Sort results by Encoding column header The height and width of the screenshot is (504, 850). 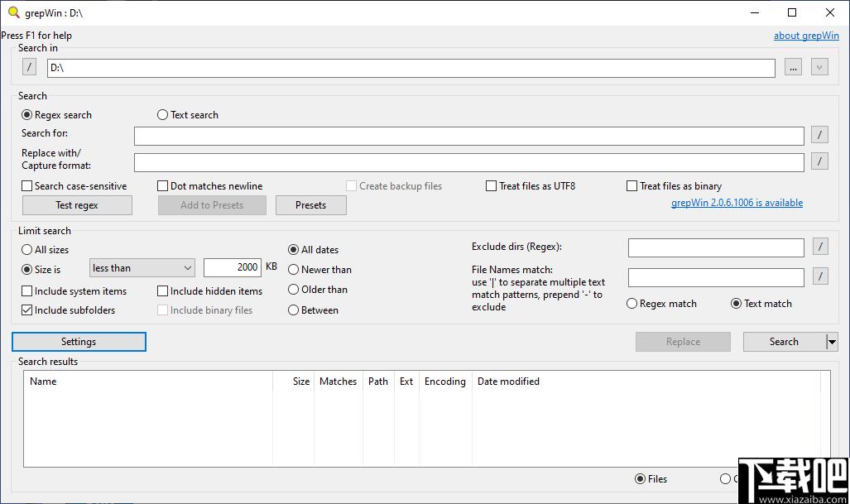[x=445, y=382]
